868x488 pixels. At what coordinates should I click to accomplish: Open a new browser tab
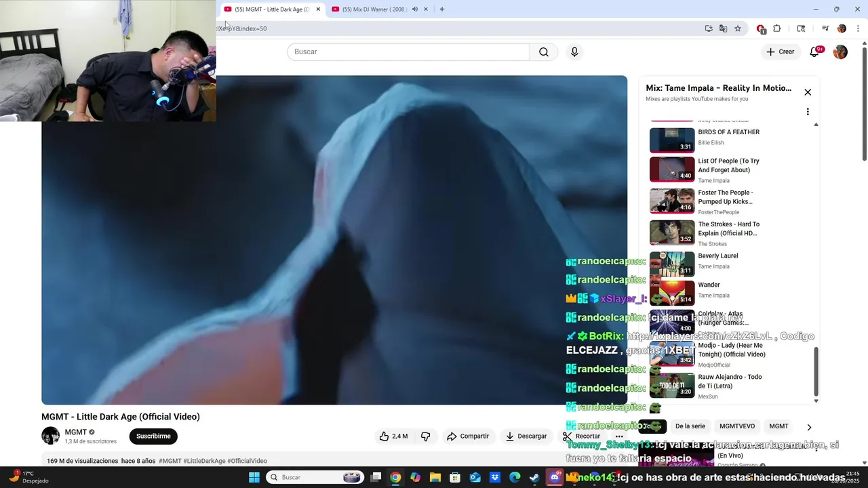442,9
